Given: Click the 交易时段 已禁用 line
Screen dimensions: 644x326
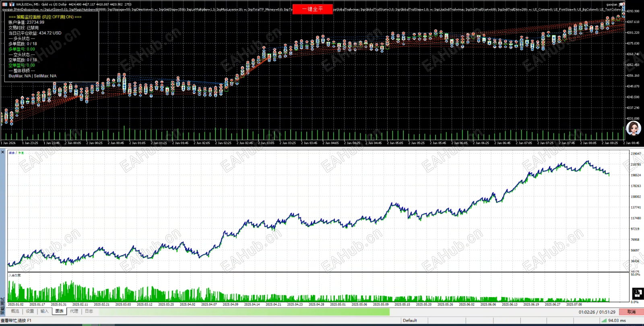Looking at the screenshot, I should pos(24,28).
